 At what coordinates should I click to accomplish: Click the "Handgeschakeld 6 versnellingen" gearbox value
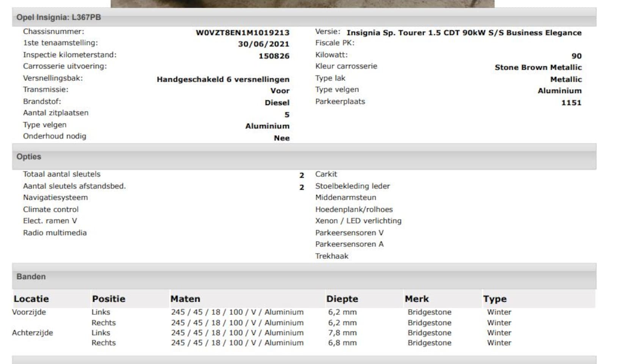223,79
